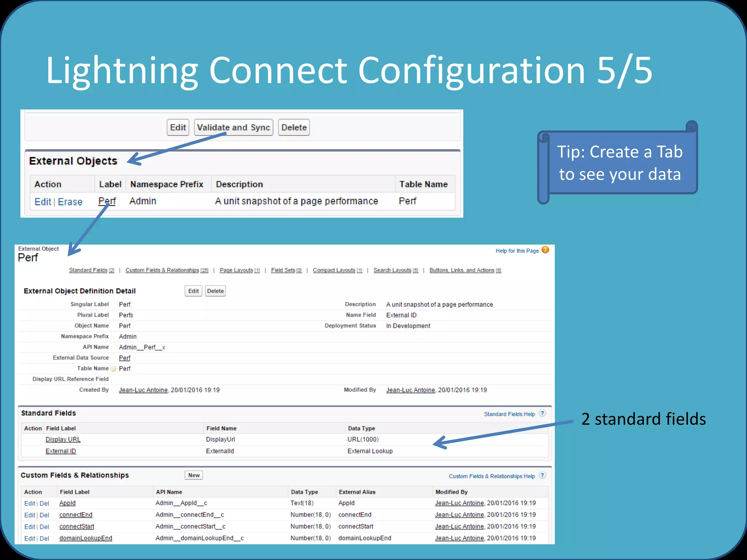Open Jean-Luc Antoine link in Created By
This screenshot has height=560, width=747.
(143, 390)
